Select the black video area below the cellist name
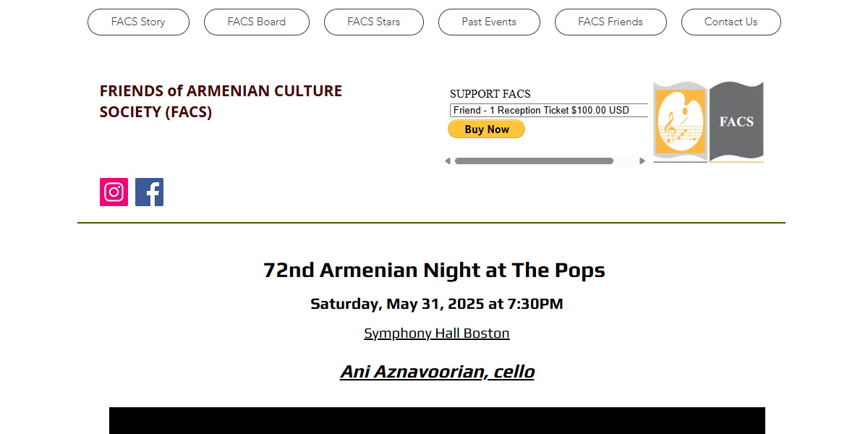The image size is (868, 434). click(437, 420)
